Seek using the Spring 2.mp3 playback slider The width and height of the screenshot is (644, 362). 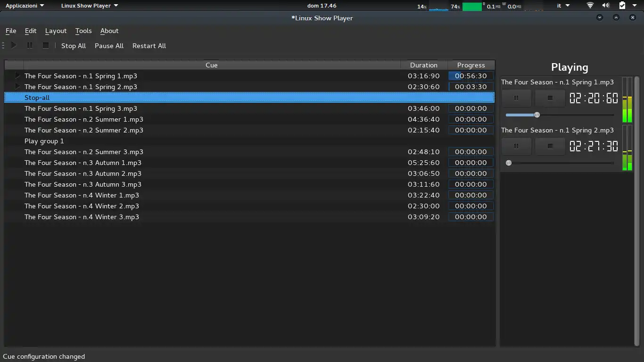point(560,163)
